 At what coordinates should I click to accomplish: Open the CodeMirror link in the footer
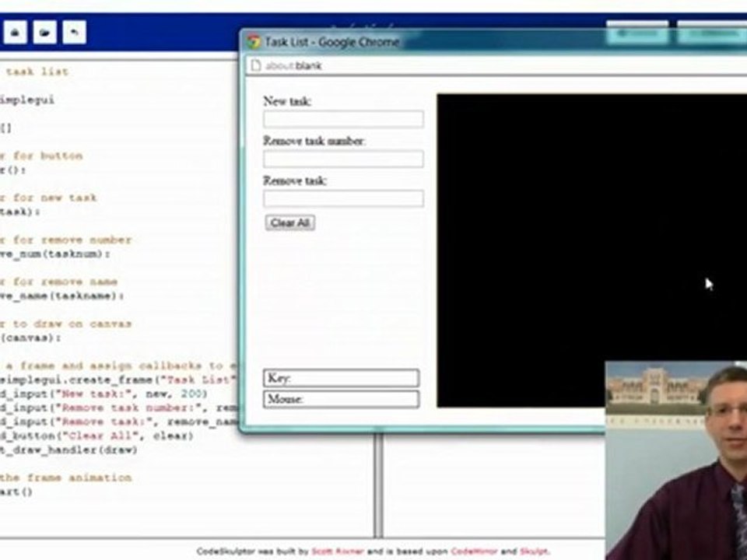[x=474, y=551]
